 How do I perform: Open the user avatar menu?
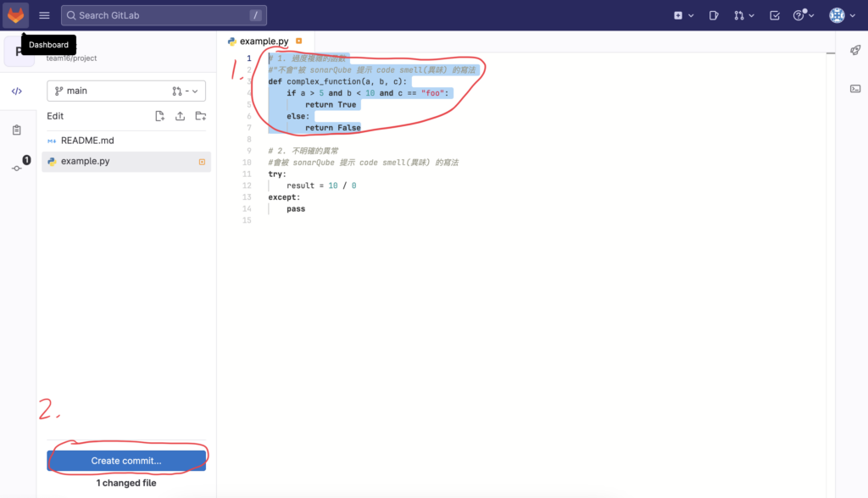pos(840,15)
